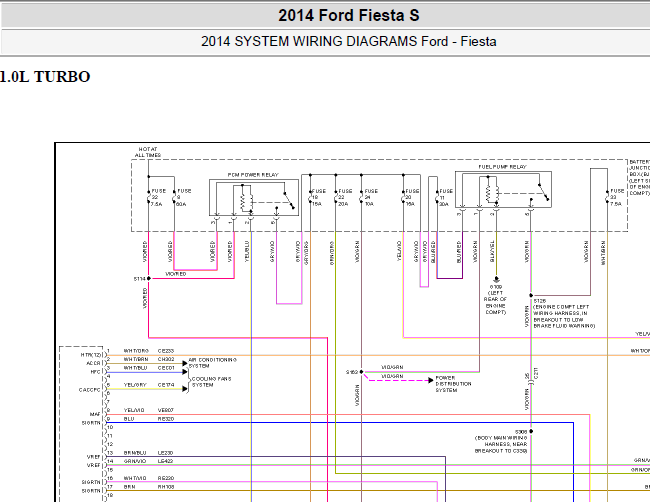Click the 'POWER DISTRIBUTION SYSTEM' reference
The height and width of the screenshot is (502, 650).
pyautogui.click(x=453, y=384)
